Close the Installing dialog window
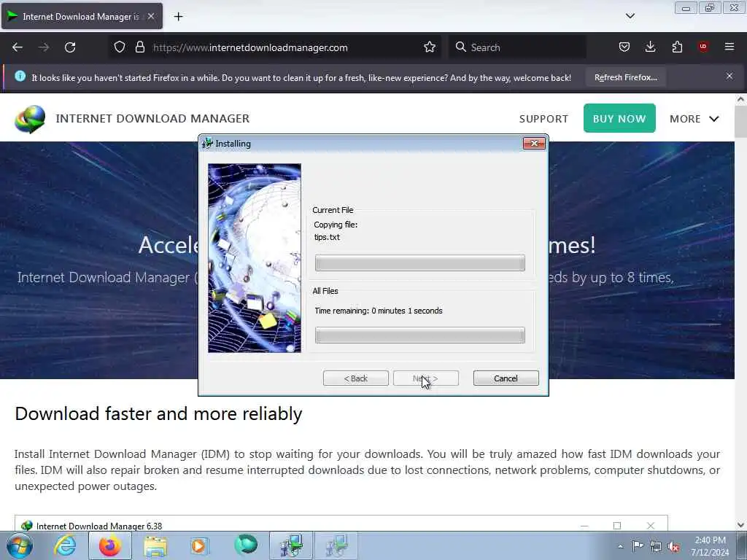The height and width of the screenshot is (560, 747). click(x=534, y=144)
